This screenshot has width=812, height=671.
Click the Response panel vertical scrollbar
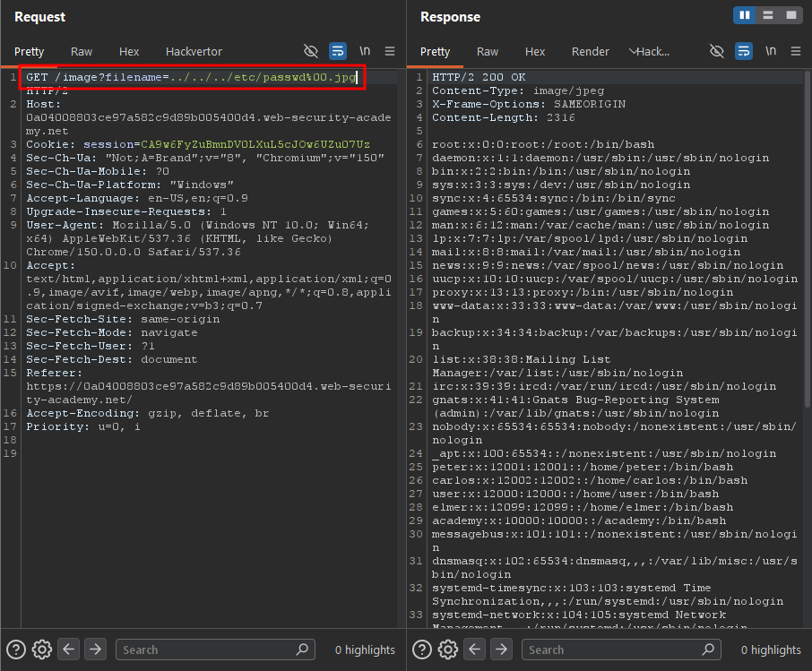808,238
